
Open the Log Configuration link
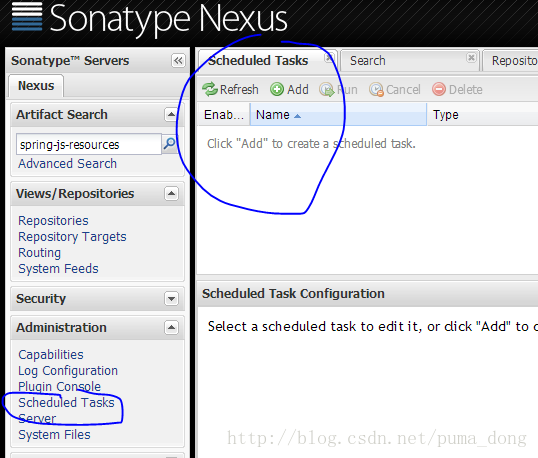point(68,371)
